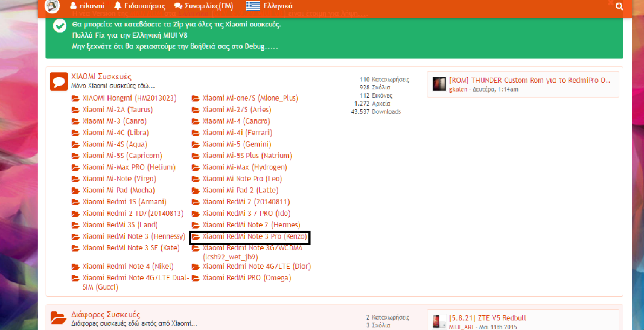Click folder icon beside Xiaomi Mi-Max (Hydrogen)
644x330 pixels.
click(196, 167)
